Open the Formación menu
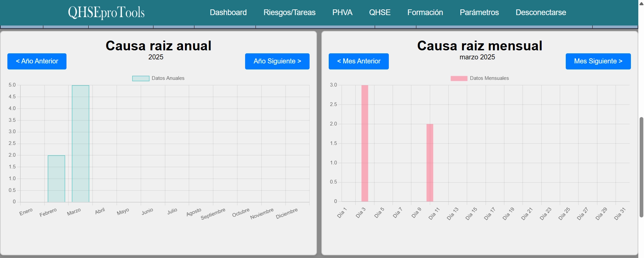 pyautogui.click(x=425, y=12)
